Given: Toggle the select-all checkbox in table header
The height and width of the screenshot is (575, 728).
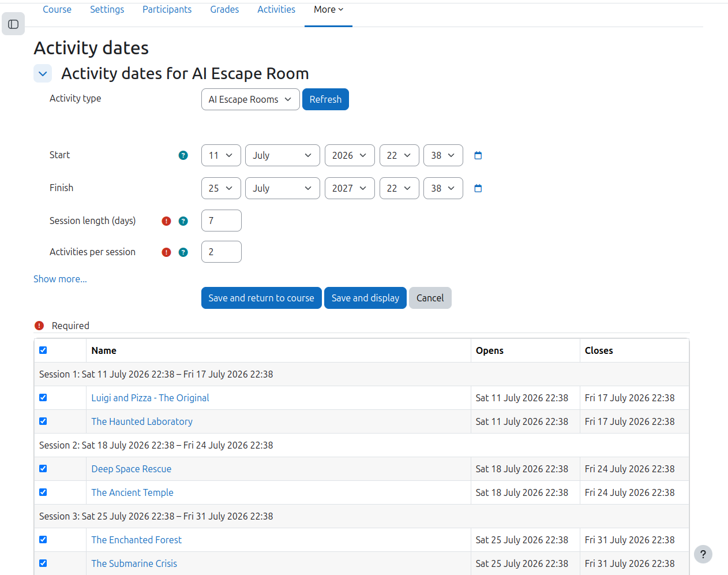Looking at the screenshot, I should coord(43,350).
